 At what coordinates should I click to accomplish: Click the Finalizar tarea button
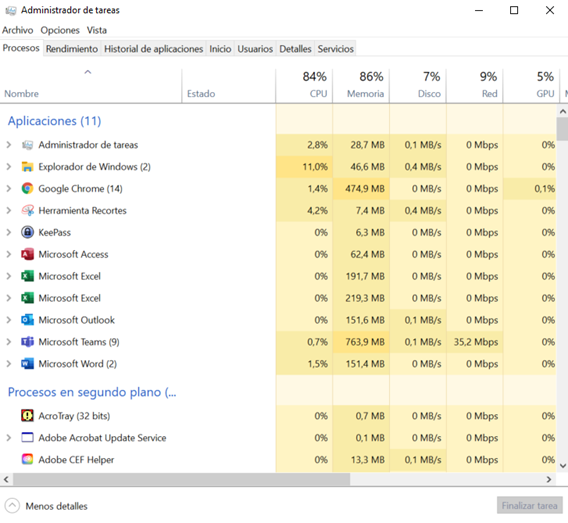[x=529, y=506]
